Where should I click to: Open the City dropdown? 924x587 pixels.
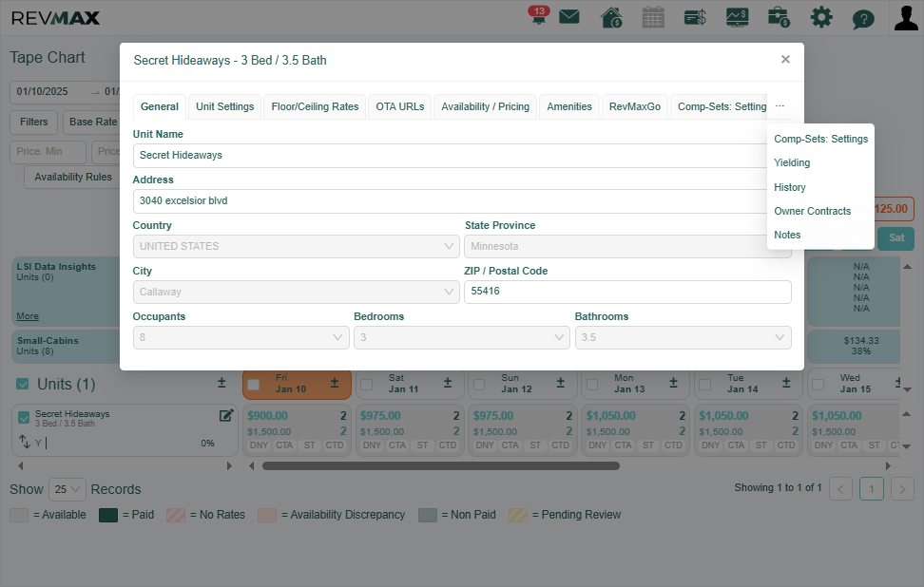[296, 292]
